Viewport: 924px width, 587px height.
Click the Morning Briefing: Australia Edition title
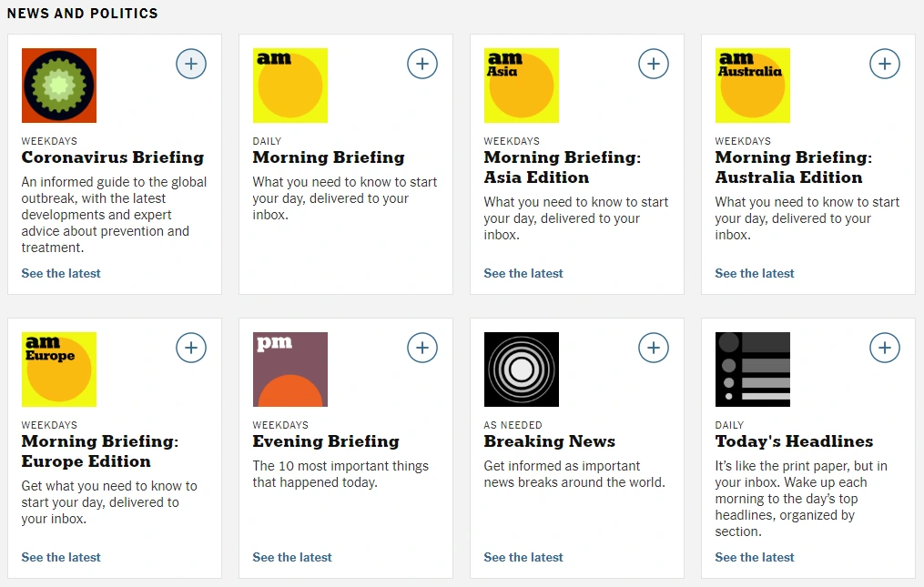coord(793,167)
